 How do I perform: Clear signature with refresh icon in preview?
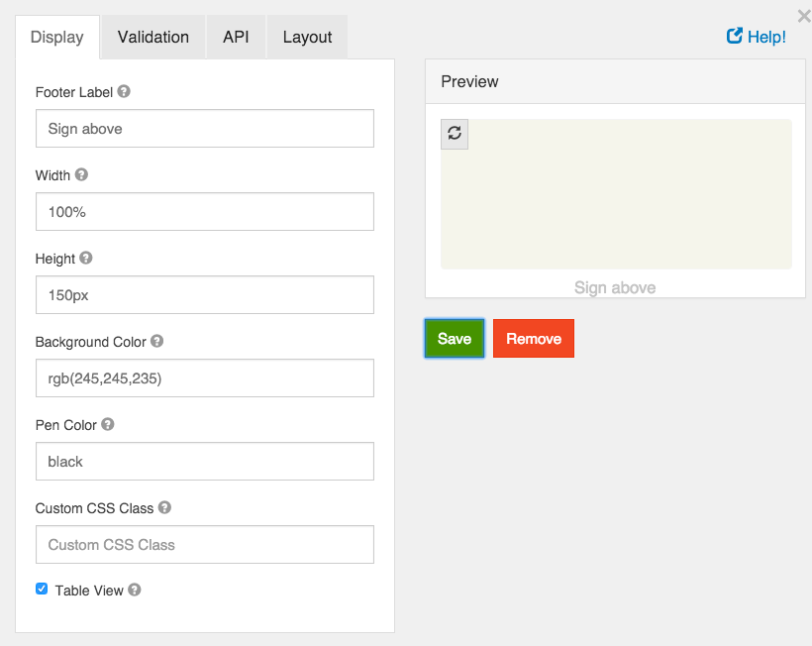pos(455,134)
